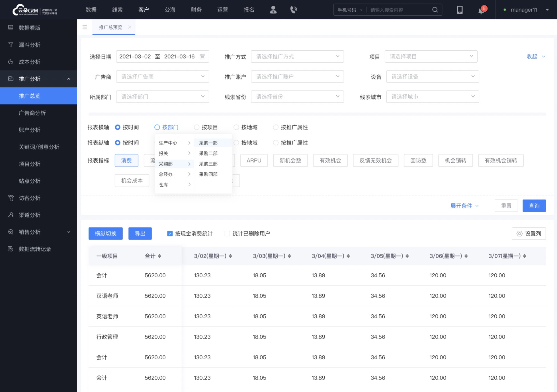Click the 数据流转记录 data flow record icon

tap(11, 249)
